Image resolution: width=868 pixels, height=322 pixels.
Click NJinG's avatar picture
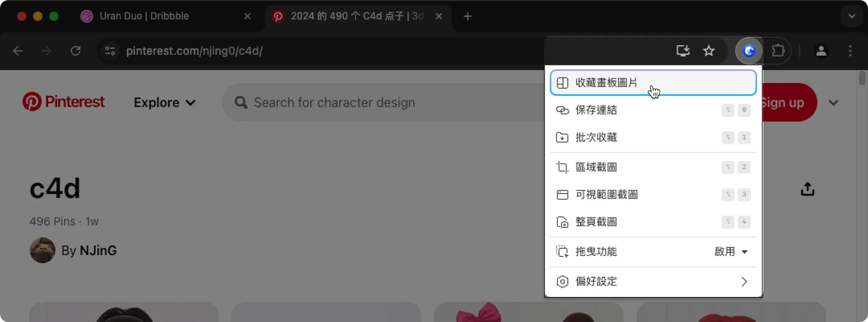coord(42,250)
